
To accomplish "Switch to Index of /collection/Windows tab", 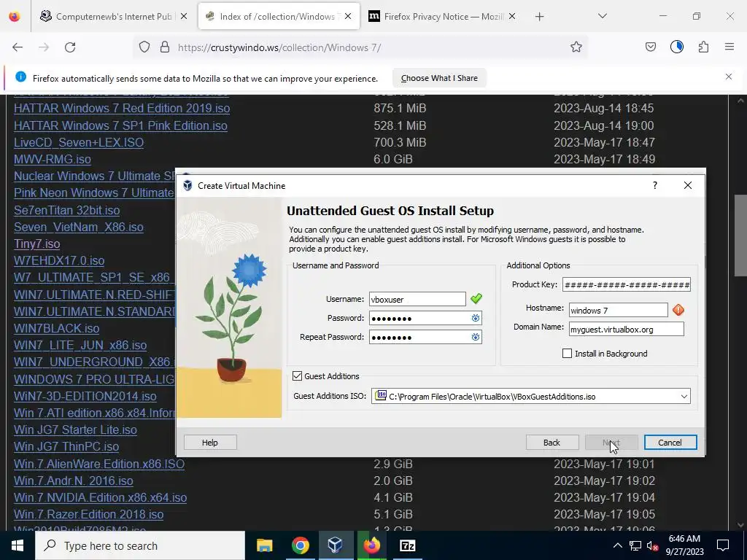I will pyautogui.click(x=279, y=17).
